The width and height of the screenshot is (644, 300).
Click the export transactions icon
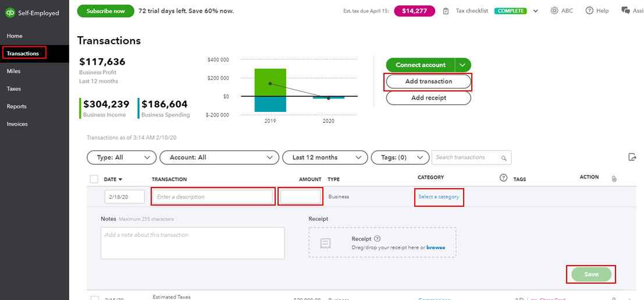point(632,157)
